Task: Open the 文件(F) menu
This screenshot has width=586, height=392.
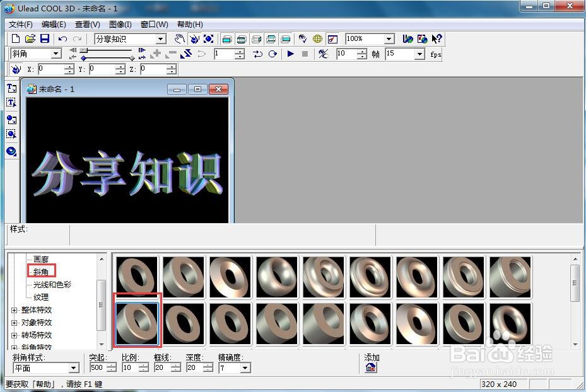Action: 21,25
